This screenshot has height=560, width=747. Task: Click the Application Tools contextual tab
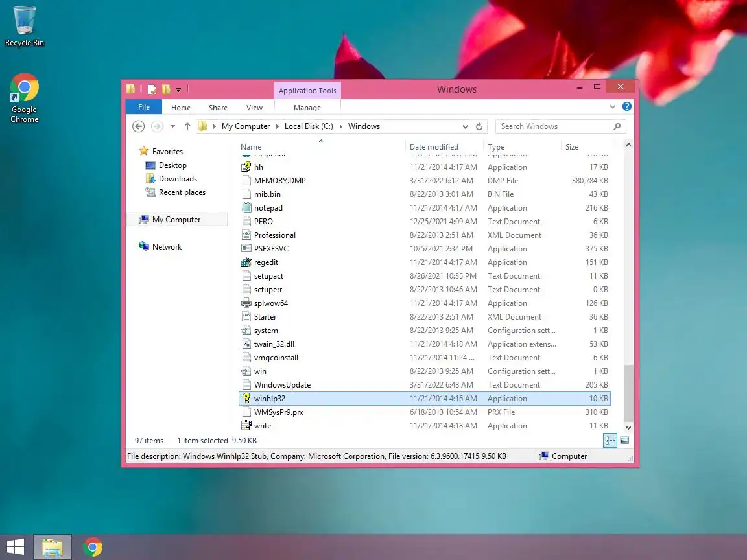pyautogui.click(x=307, y=91)
